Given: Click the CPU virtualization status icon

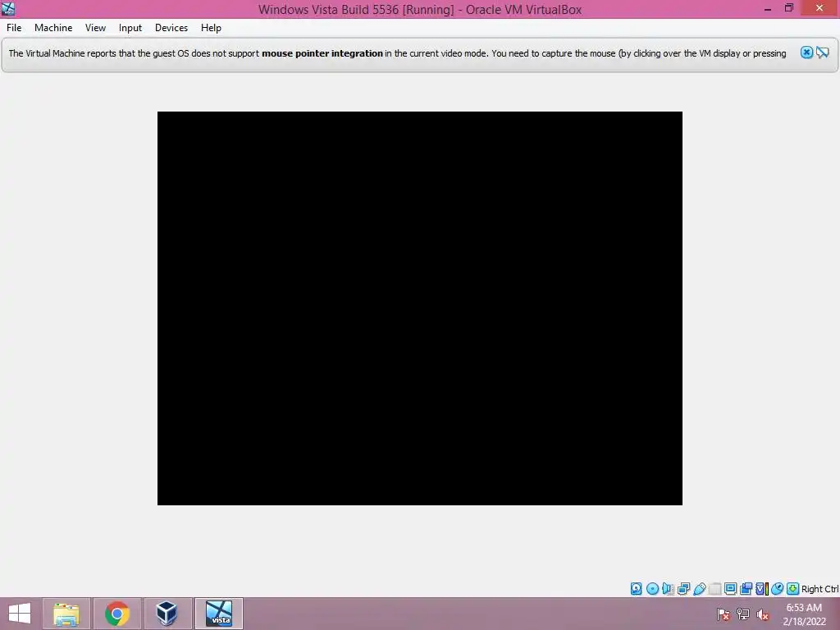Looking at the screenshot, I should (x=761, y=589).
